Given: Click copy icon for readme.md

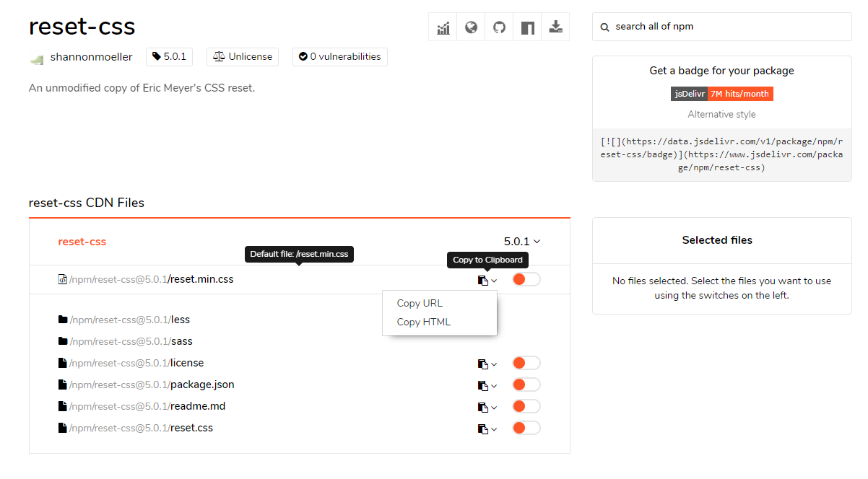Looking at the screenshot, I should [483, 407].
